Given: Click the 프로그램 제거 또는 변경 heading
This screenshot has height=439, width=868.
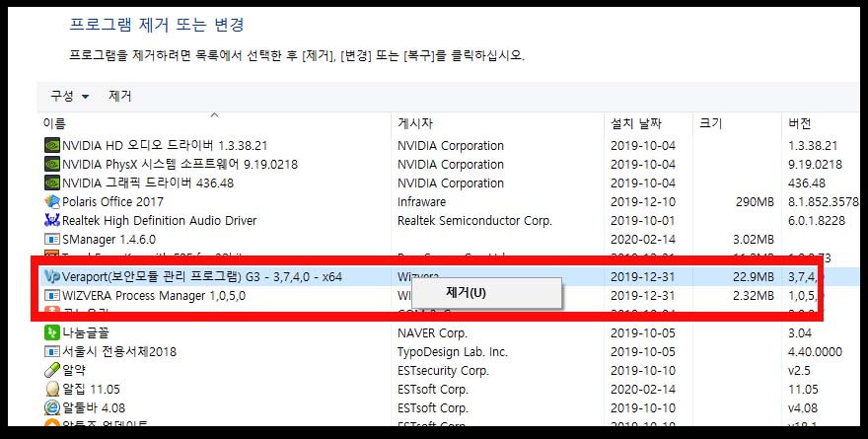Looking at the screenshot, I should 157,25.
